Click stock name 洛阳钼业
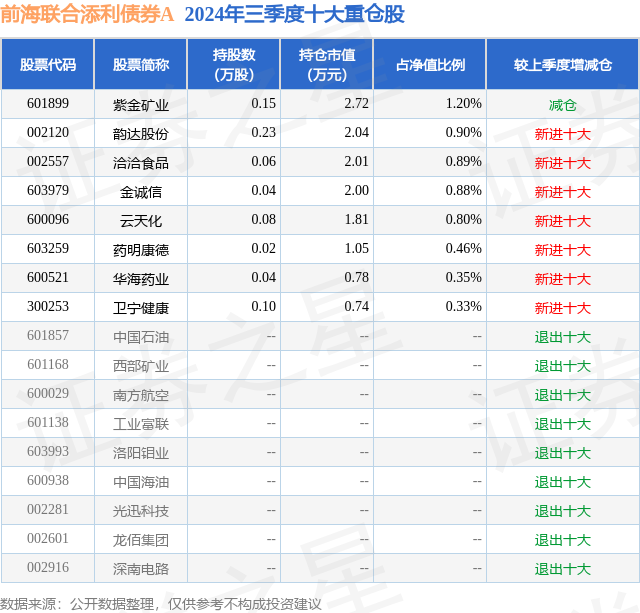The image size is (640, 613). (x=141, y=453)
